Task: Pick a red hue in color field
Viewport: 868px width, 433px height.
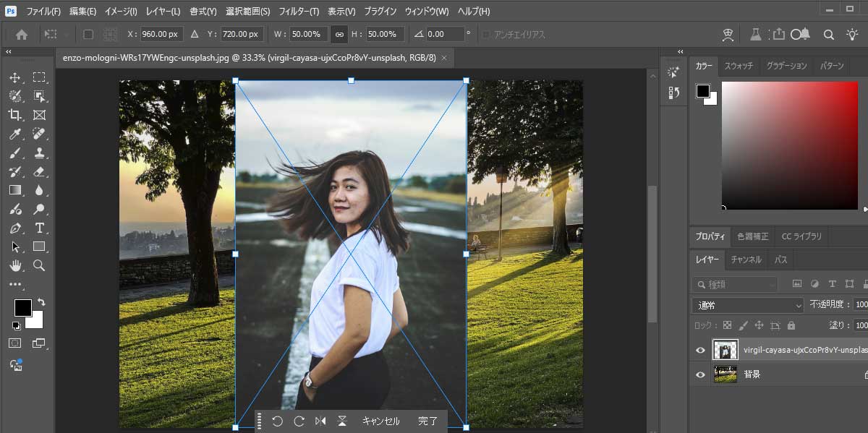Action: point(788,145)
